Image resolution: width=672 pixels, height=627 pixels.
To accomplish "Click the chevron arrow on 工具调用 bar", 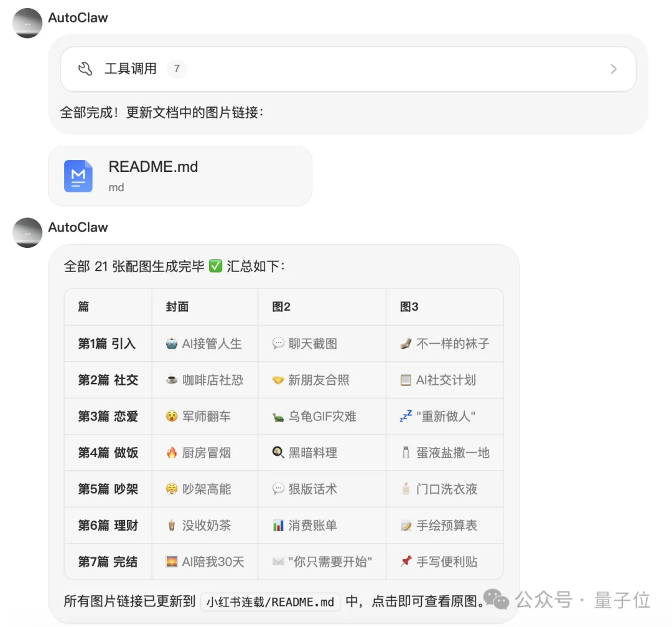I will (614, 68).
